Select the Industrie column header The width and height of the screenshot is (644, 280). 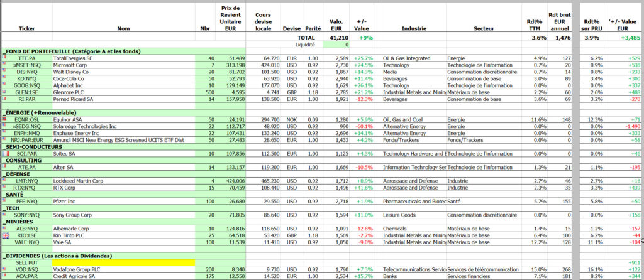(414, 29)
